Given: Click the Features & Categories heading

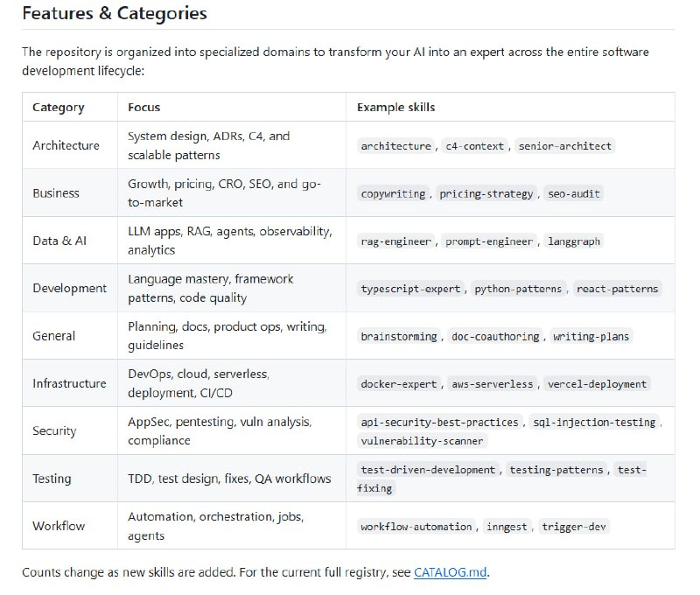Looking at the screenshot, I should pyautogui.click(x=115, y=14).
